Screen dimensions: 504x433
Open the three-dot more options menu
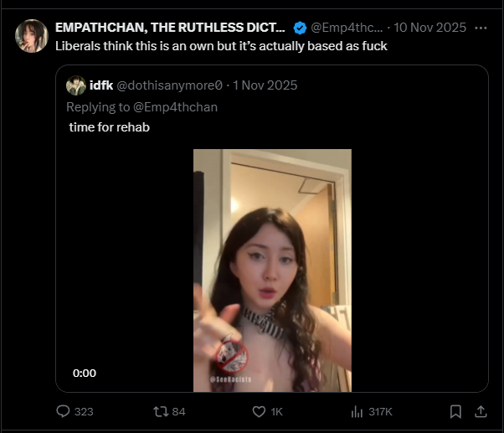point(481,28)
